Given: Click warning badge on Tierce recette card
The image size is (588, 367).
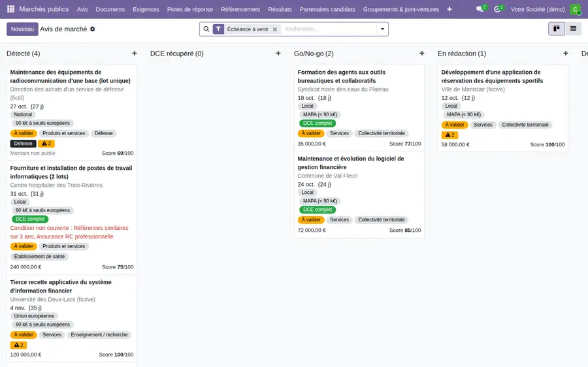Looking at the screenshot, I should point(18,345).
